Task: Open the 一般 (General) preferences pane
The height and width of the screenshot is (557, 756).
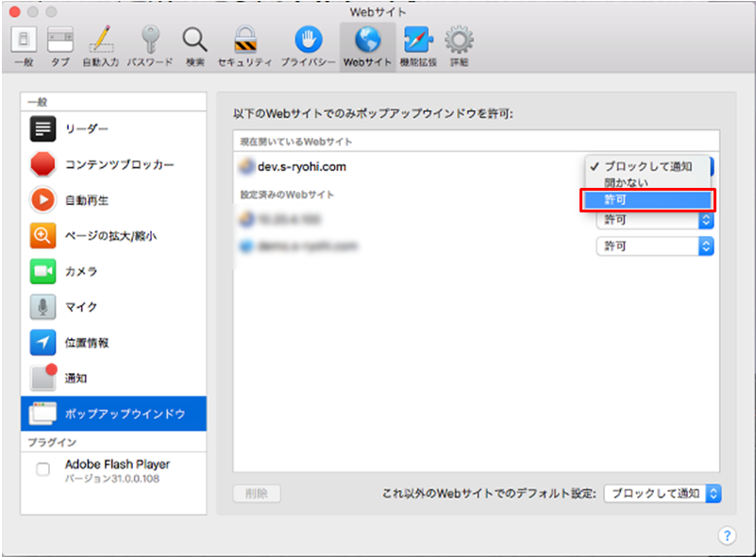Action: (24, 47)
